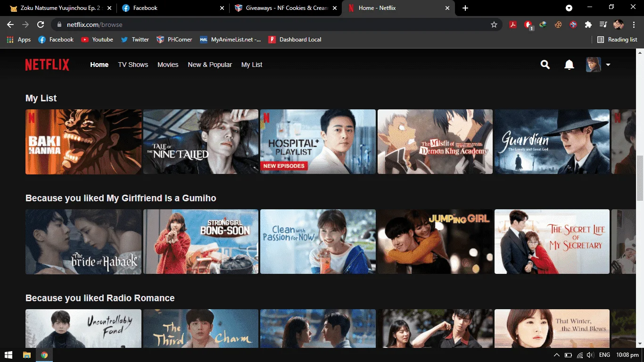Click the Chrome taskbar icon

(x=44, y=355)
